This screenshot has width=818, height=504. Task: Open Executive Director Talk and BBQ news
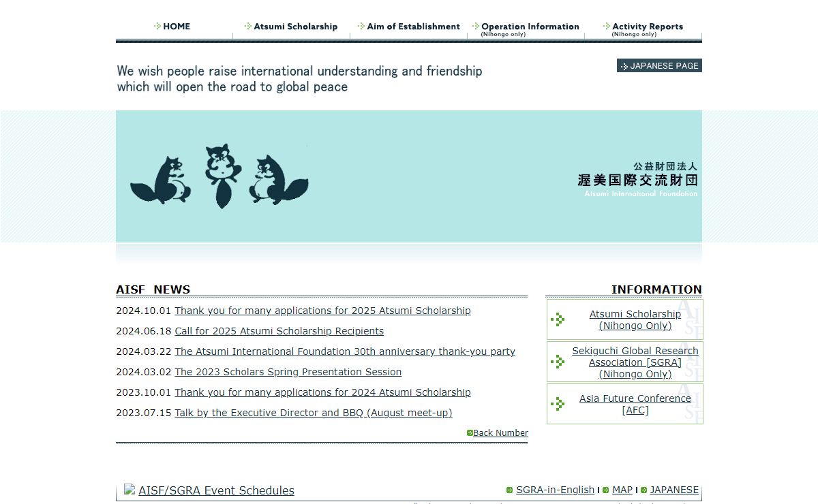pyautogui.click(x=314, y=413)
